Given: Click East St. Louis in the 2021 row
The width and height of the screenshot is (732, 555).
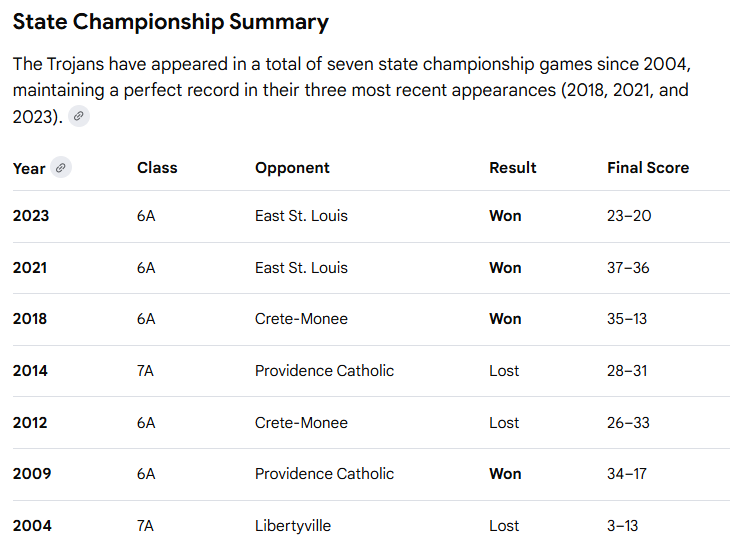Looking at the screenshot, I should (301, 267).
